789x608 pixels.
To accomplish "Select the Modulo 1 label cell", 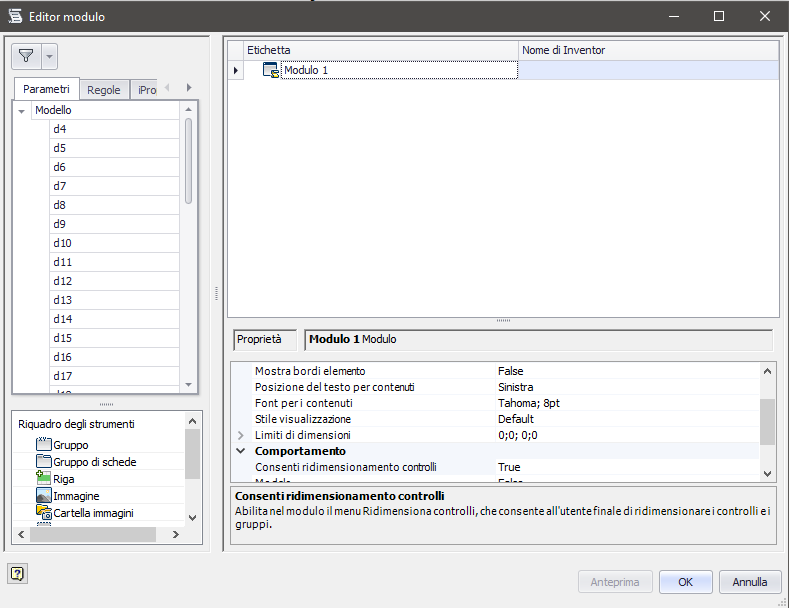I will click(x=399, y=70).
